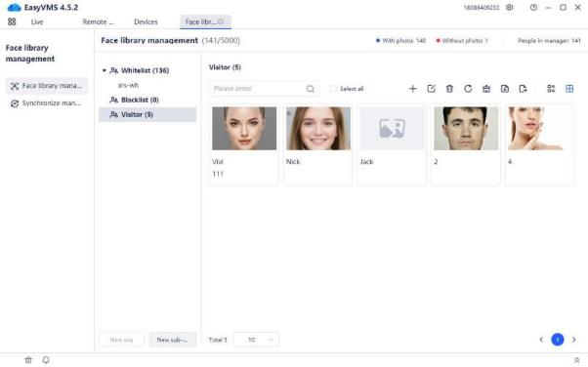Click the add person plus icon
The image size is (588, 367).
pos(412,89)
